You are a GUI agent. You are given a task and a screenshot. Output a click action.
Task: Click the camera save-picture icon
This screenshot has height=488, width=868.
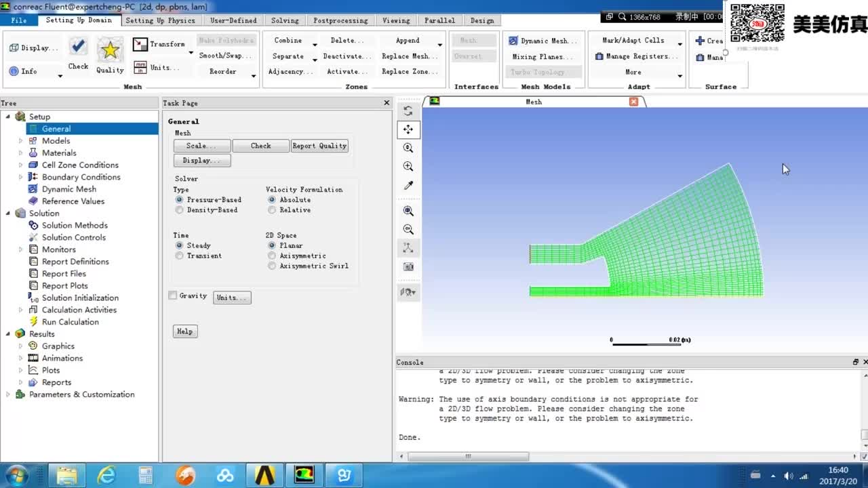pos(408,266)
